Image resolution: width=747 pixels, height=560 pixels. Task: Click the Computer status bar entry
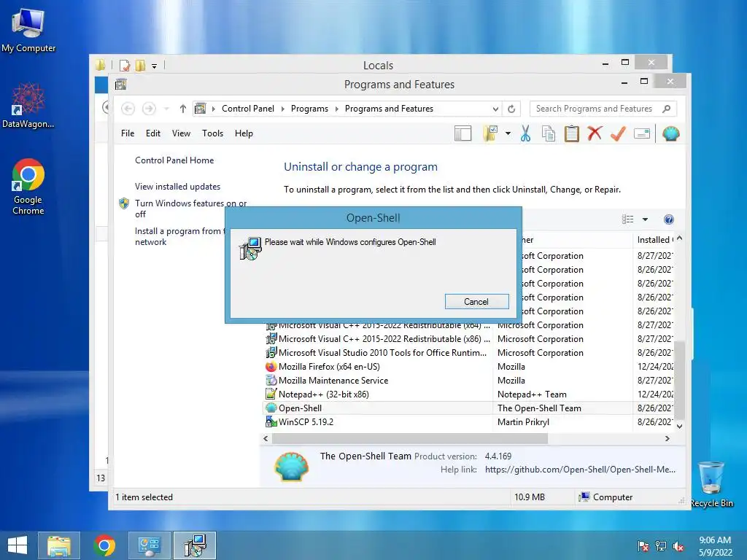pos(605,497)
